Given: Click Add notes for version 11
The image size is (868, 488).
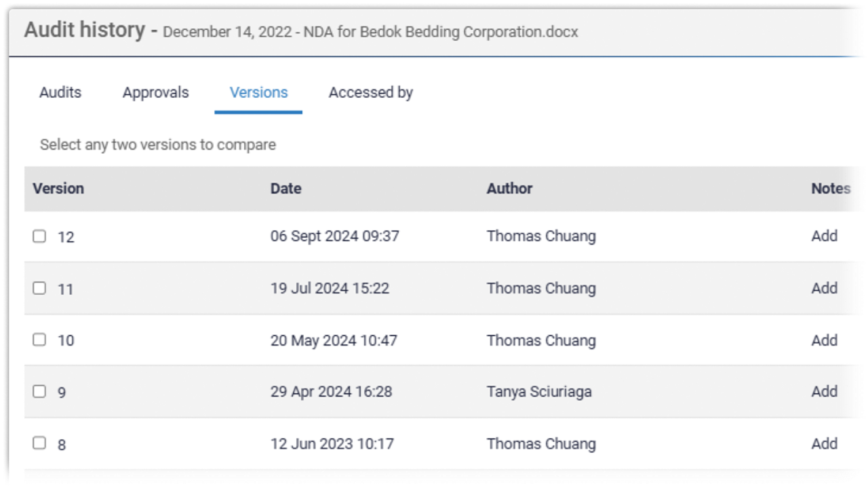Looking at the screenshot, I should coord(824,288).
